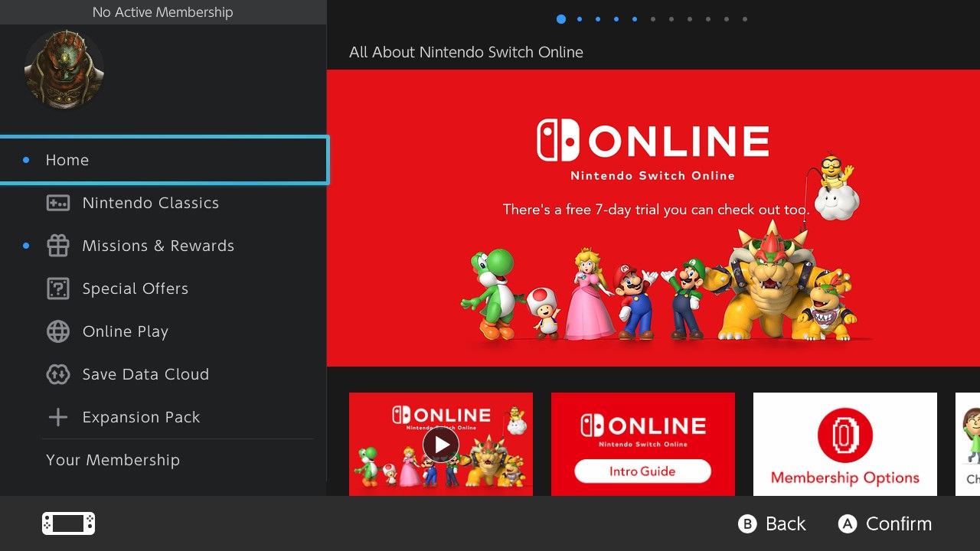Select the Nintendo Classics controller icon
This screenshot has height=551, width=980.
point(58,203)
